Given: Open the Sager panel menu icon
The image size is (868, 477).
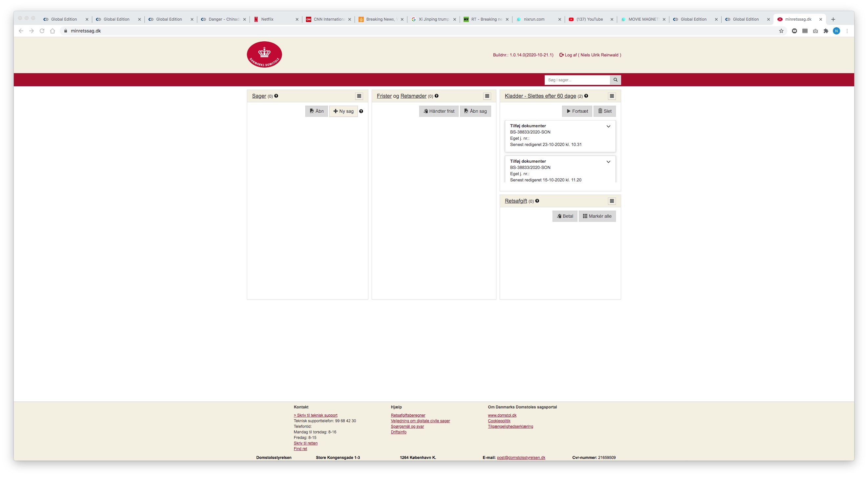Looking at the screenshot, I should click(359, 96).
